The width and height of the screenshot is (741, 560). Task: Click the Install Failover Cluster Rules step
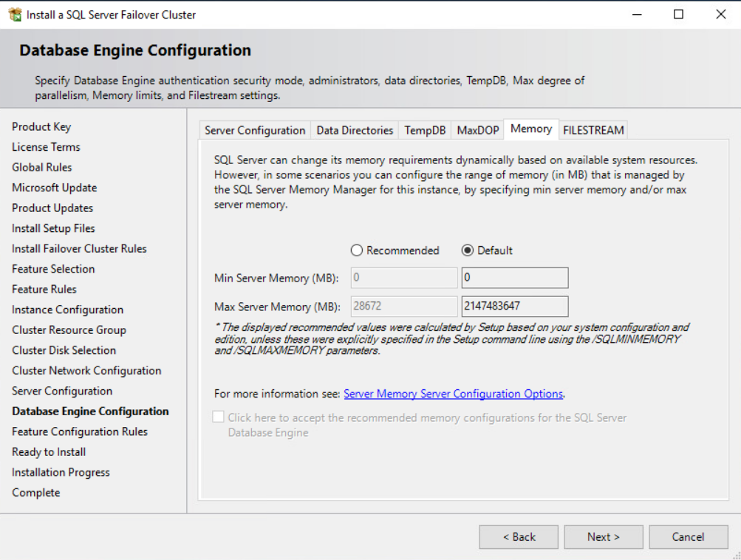pos(79,248)
